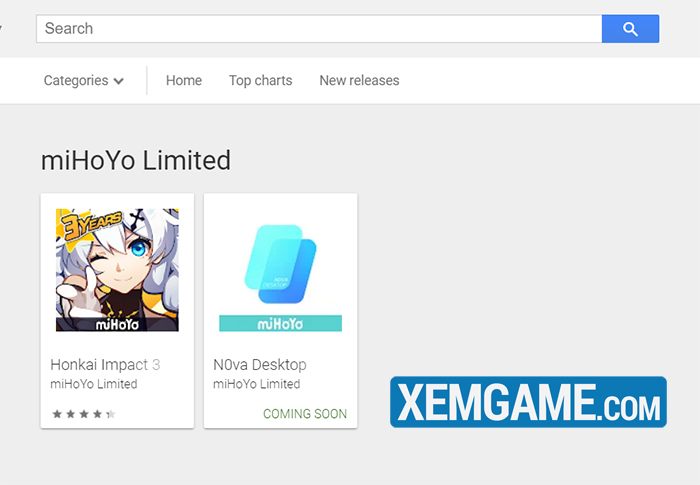Click COMING SOON label on N0va Desktop

click(x=305, y=414)
